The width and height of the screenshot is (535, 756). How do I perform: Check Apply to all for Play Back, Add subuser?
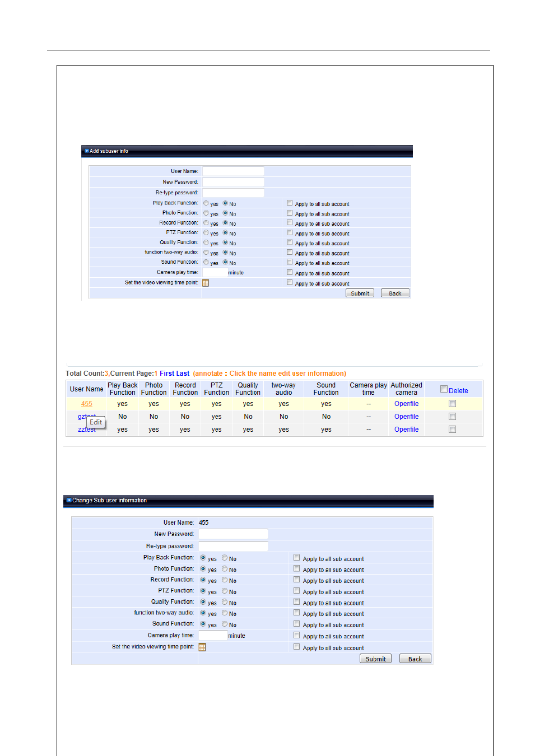pyautogui.click(x=290, y=203)
